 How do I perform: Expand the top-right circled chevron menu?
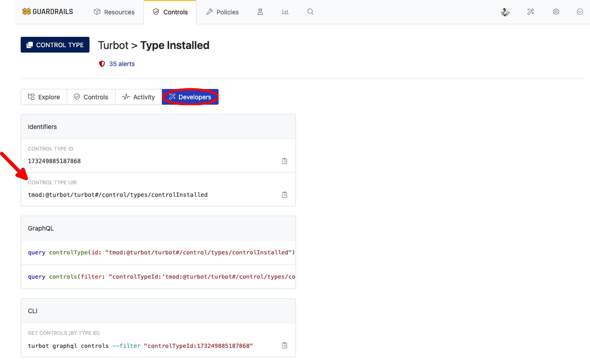pos(580,12)
